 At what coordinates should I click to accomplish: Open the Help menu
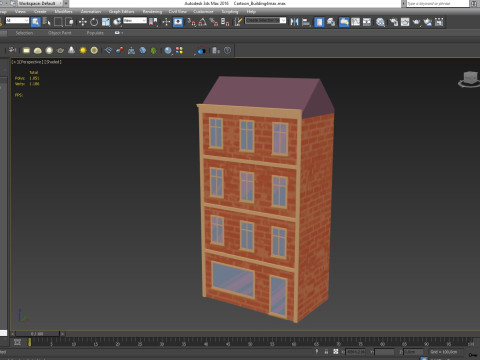coord(251,12)
